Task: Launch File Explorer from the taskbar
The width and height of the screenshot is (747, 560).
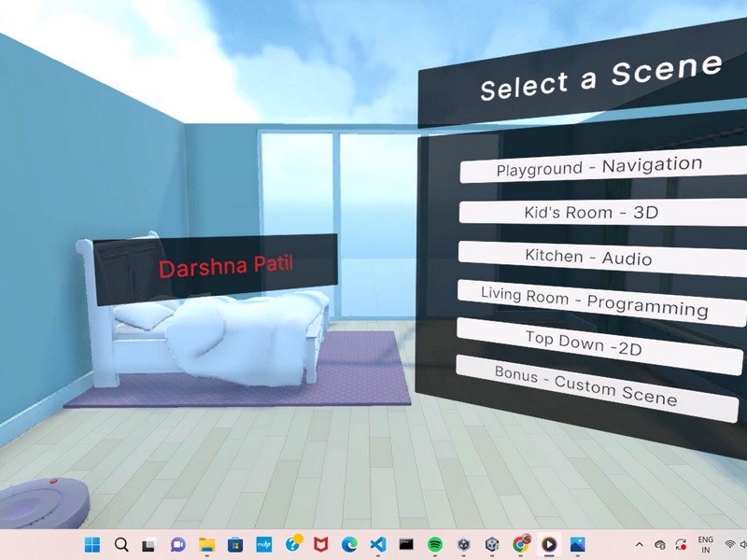Action: (206, 544)
